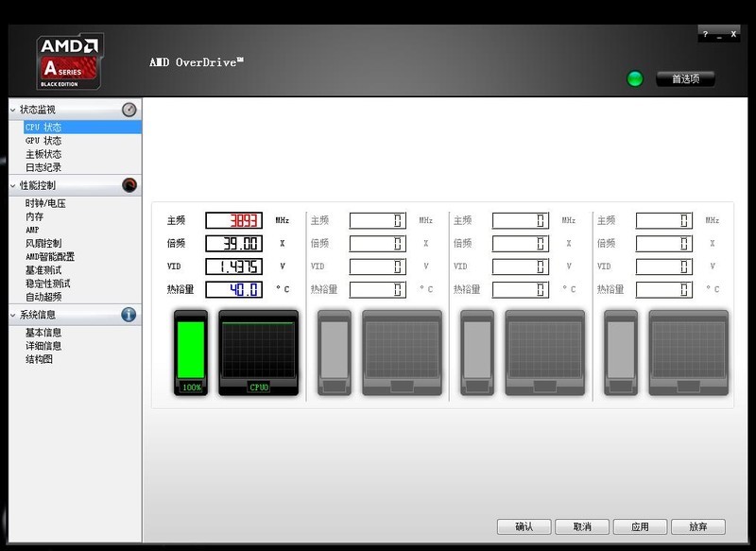Click the 应用 apply button
This screenshot has width=756, height=551.
(x=642, y=527)
